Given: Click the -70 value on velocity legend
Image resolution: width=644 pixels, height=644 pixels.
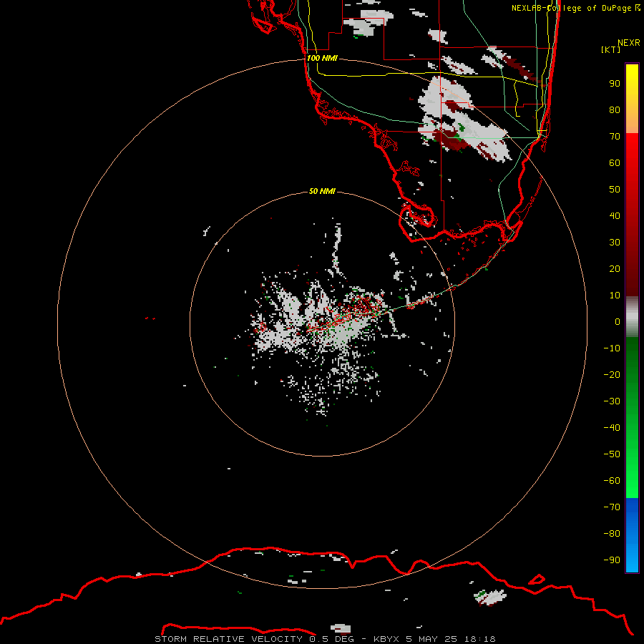Looking at the screenshot, I should tap(612, 507).
